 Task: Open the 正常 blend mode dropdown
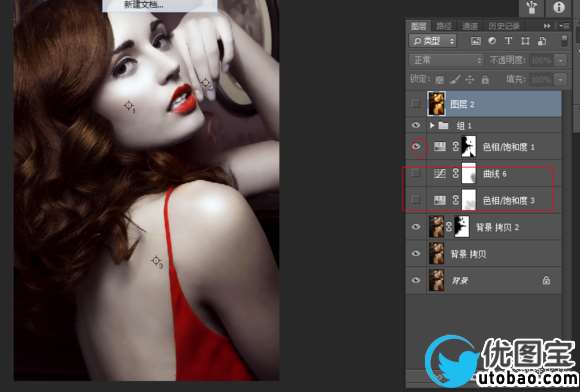(x=447, y=60)
